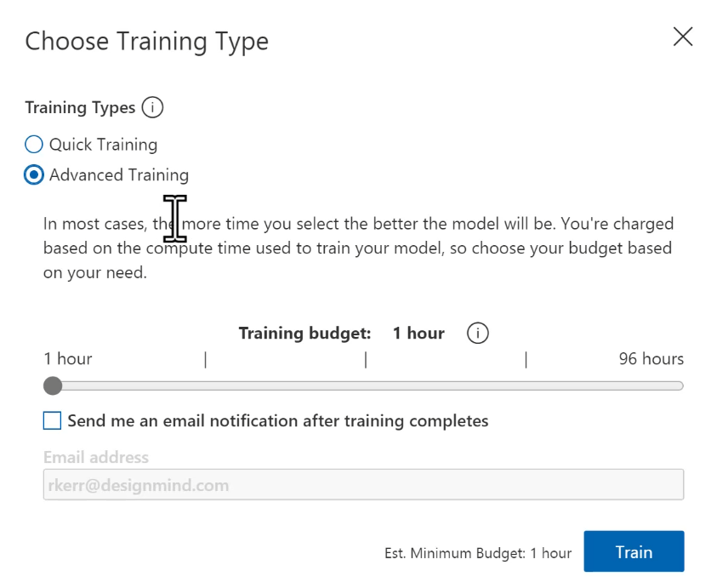711x588 pixels.
Task: Click the 96 hours slider maximum label
Action: 651,359
